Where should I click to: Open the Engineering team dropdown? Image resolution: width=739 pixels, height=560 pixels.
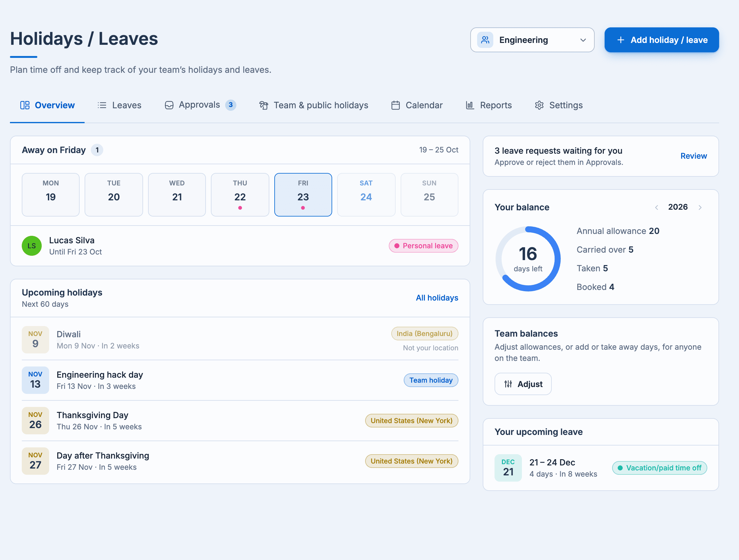point(532,40)
